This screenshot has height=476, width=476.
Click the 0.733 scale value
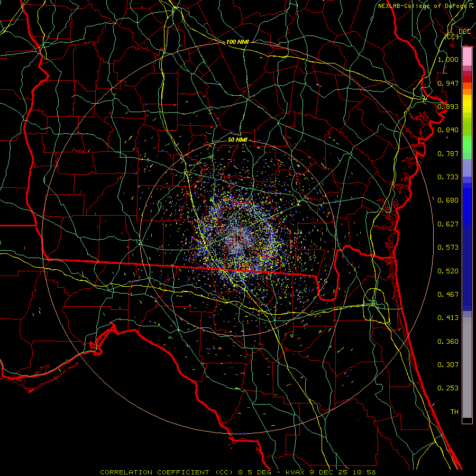point(448,177)
